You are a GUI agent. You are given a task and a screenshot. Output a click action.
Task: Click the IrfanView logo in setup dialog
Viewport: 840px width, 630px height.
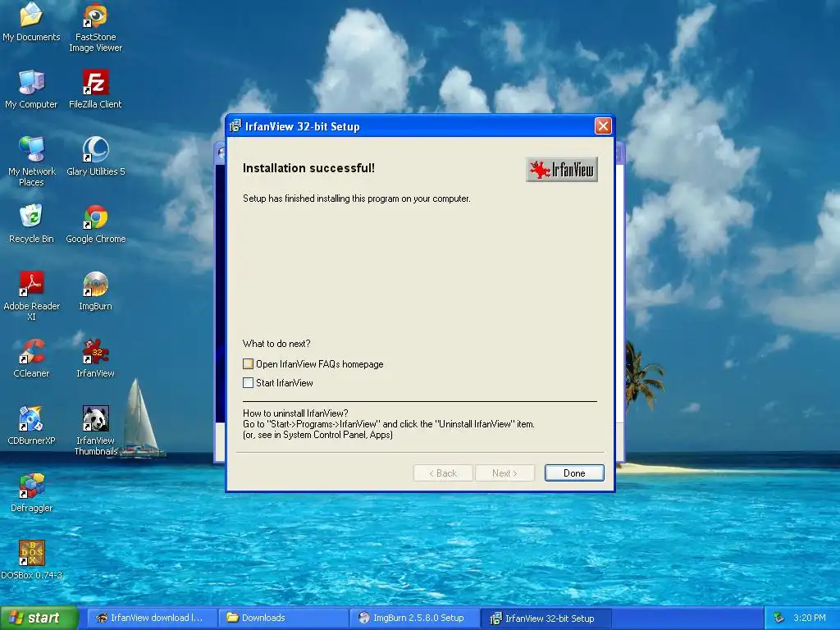[561, 170]
